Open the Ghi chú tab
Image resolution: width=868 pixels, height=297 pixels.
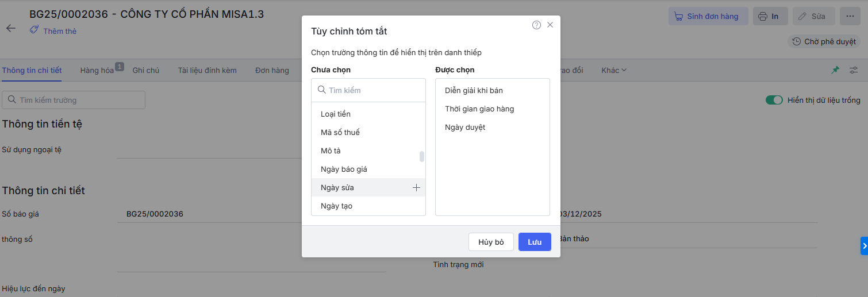coord(145,70)
